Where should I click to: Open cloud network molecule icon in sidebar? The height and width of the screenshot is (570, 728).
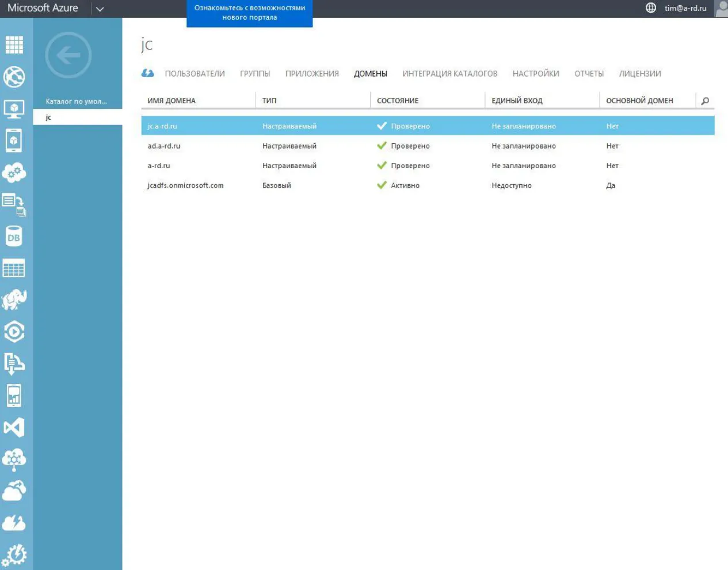[x=14, y=459]
